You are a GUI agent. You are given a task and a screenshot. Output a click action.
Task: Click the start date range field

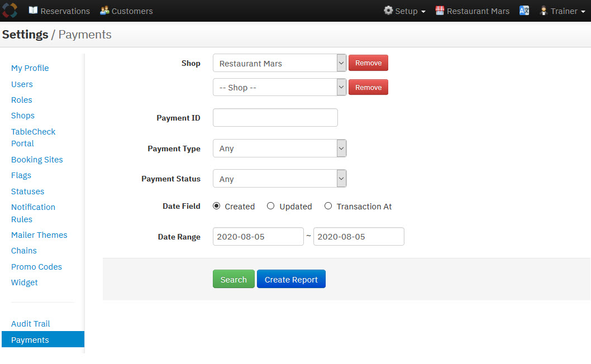(258, 237)
